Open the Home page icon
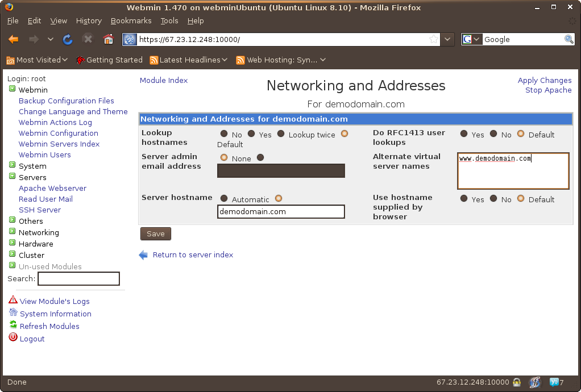 (108, 39)
